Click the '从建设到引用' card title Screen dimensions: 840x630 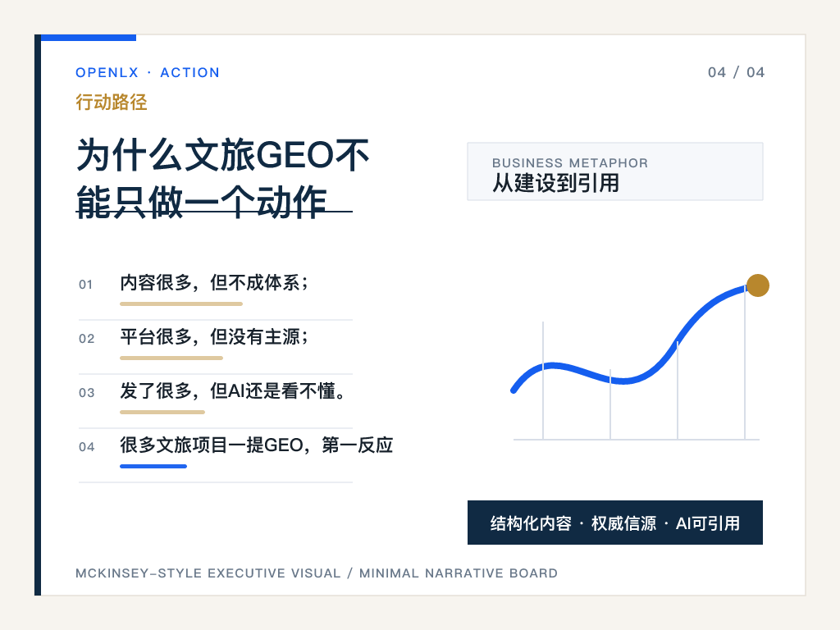[x=555, y=183]
